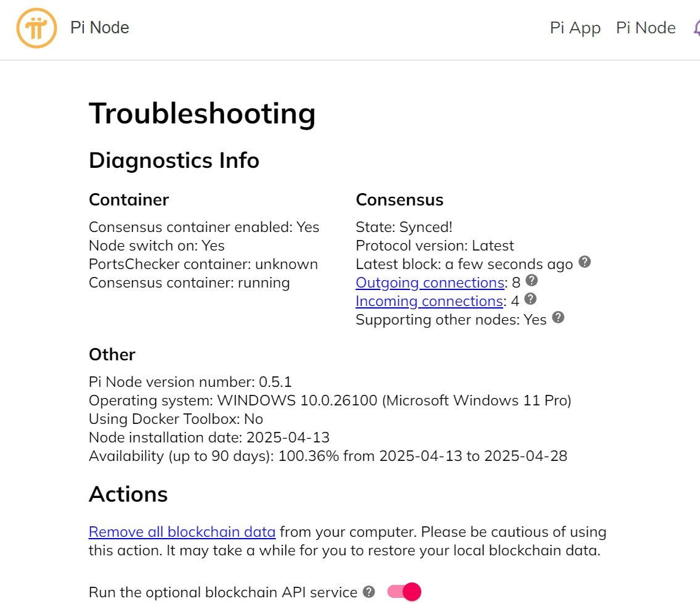
Task: Click the Actions section heading
Action: point(128,494)
